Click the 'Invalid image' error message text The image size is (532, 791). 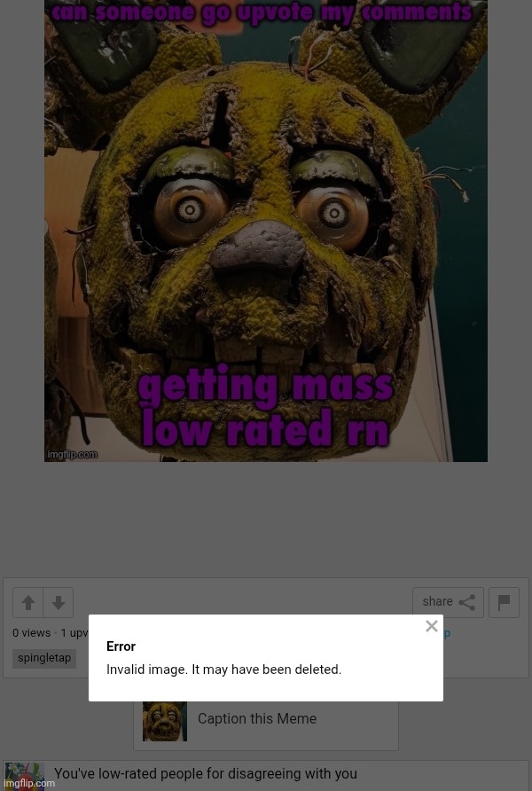click(224, 670)
